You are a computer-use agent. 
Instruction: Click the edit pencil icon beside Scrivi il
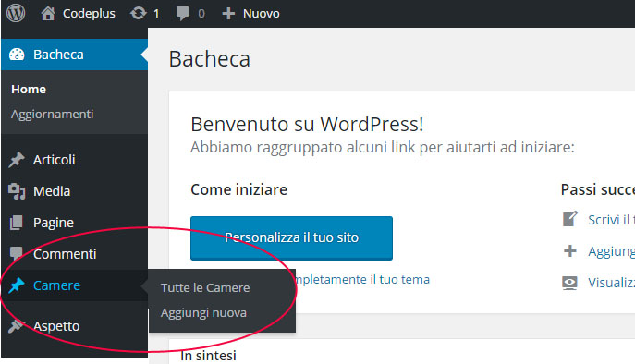570,219
